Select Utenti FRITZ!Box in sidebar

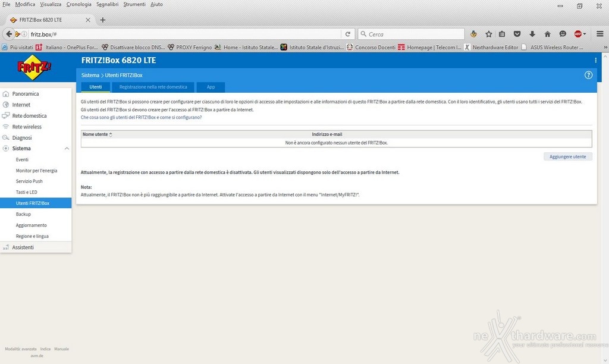[36, 203]
